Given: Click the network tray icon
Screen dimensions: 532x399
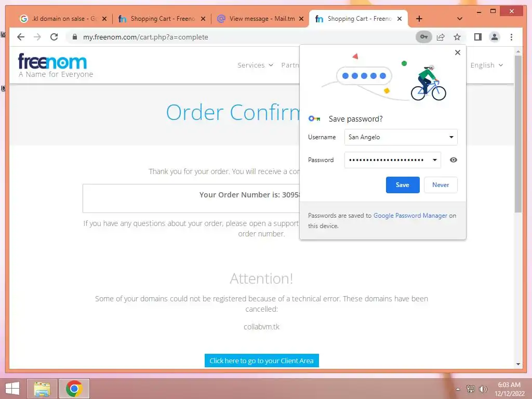Looking at the screenshot, I should (x=470, y=389).
